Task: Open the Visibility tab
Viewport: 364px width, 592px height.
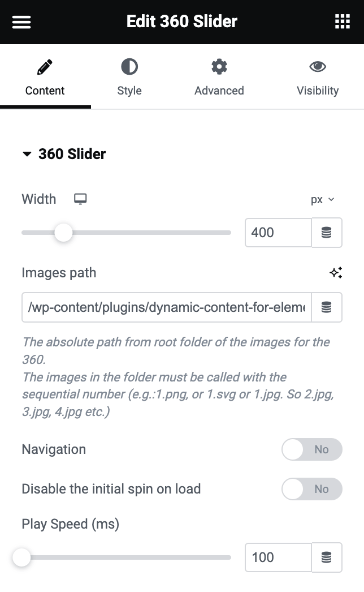Action: pyautogui.click(x=318, y=77)
